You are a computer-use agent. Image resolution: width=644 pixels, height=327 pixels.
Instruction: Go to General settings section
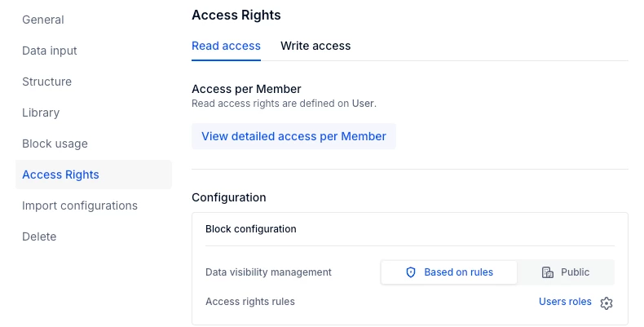click(x=43, y=20)
